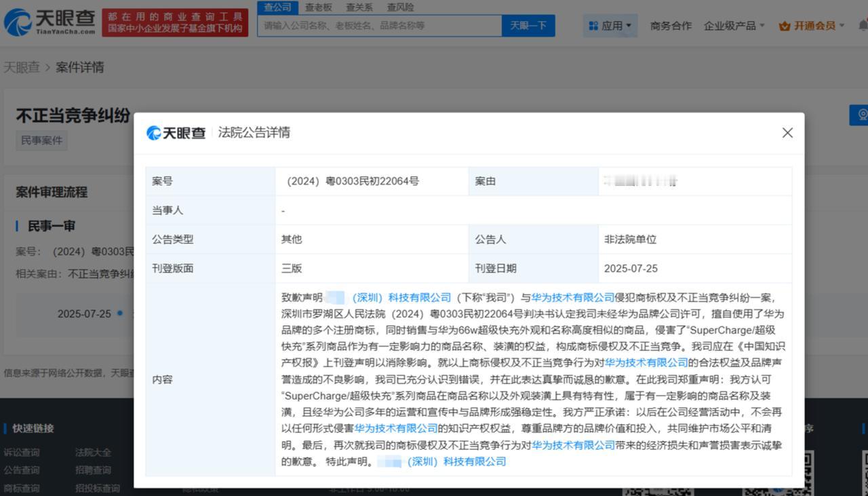Click the 三版 publication page value

[292, 269]
